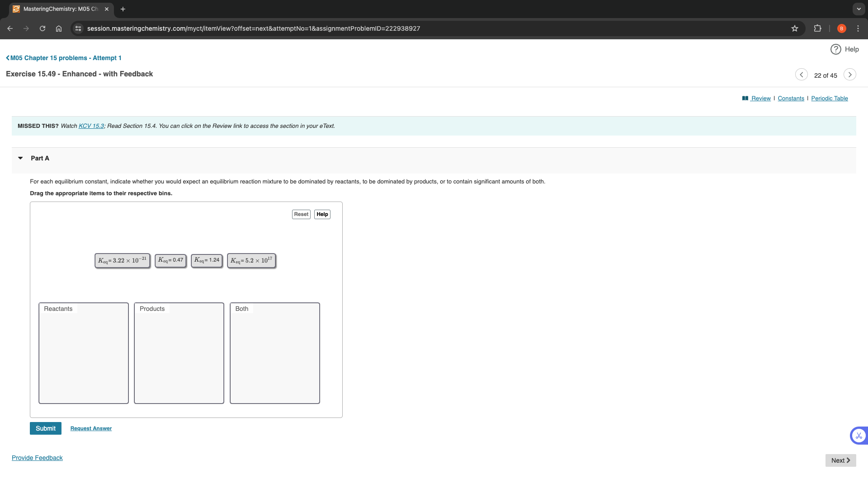
Task: Open the browser extensions puzzle icon
Action: coord(817,28)
